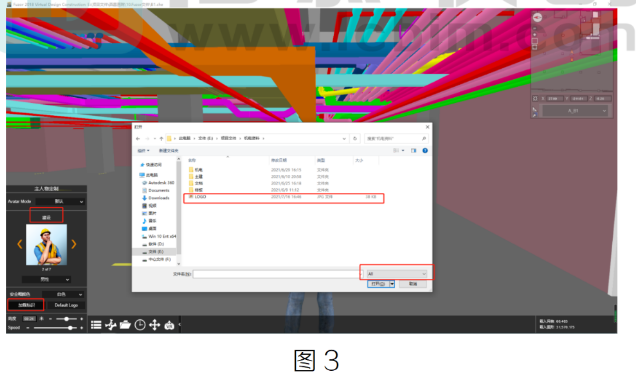The width and height of the screenshot is (636, 384).
Task: Select the folder dated 2021/6/9
Action: click(x=284, y=190)
